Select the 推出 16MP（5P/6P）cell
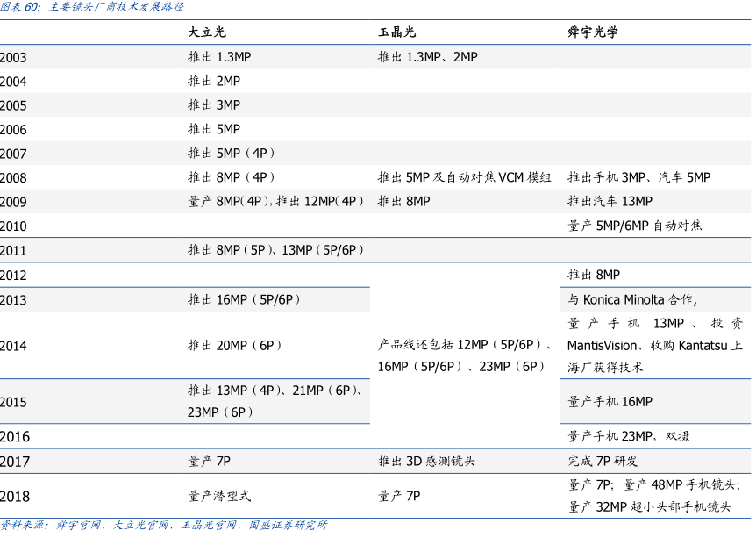This screenshot has height=538, width=756. pyautogui.click(x=245, y=299)
